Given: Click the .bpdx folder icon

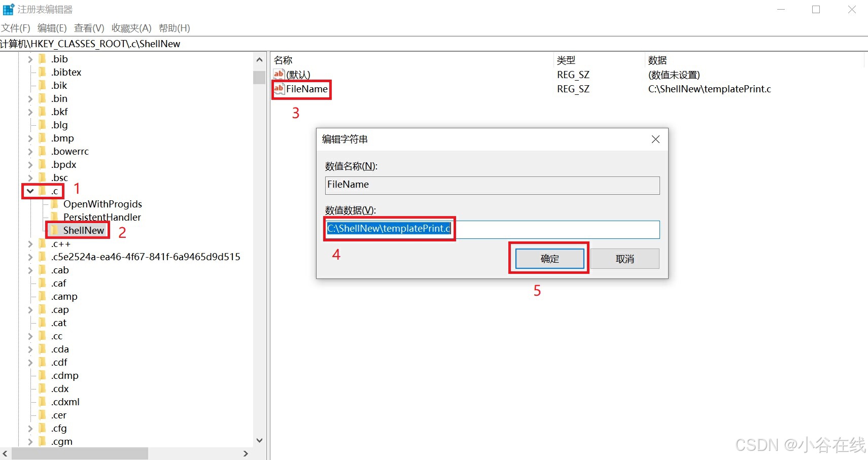Looking at the screenshot, I should [43, 164].
